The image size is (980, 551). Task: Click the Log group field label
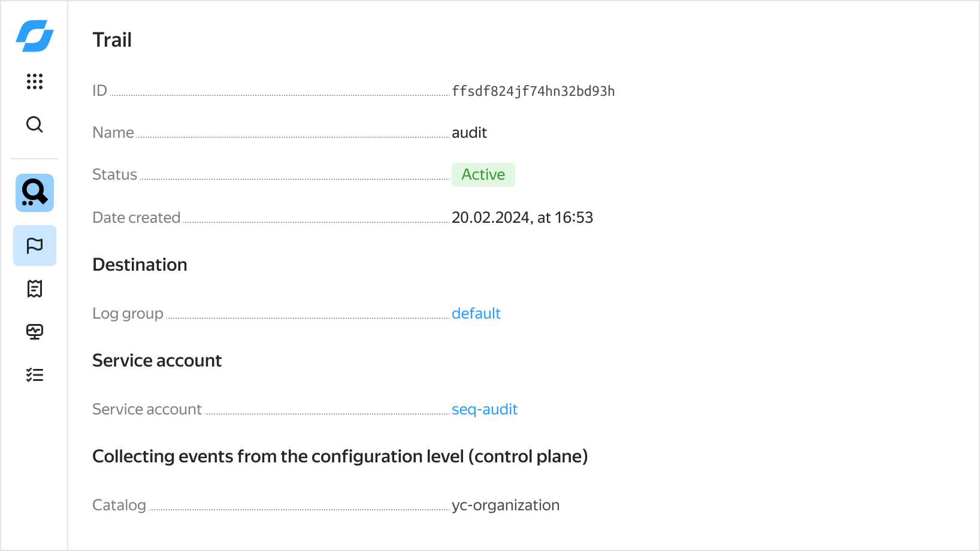[128, 313]
